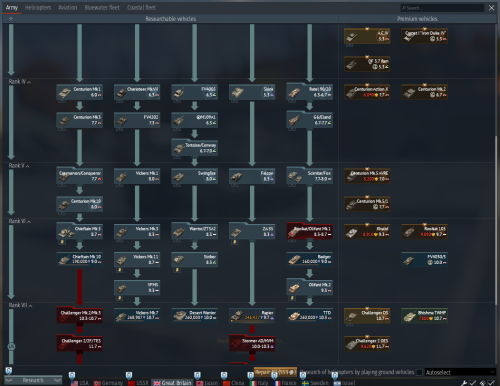500x386 pixels.
Task: Select the Chieftain Mk.3 vehicle card
Action: [79, 232]
